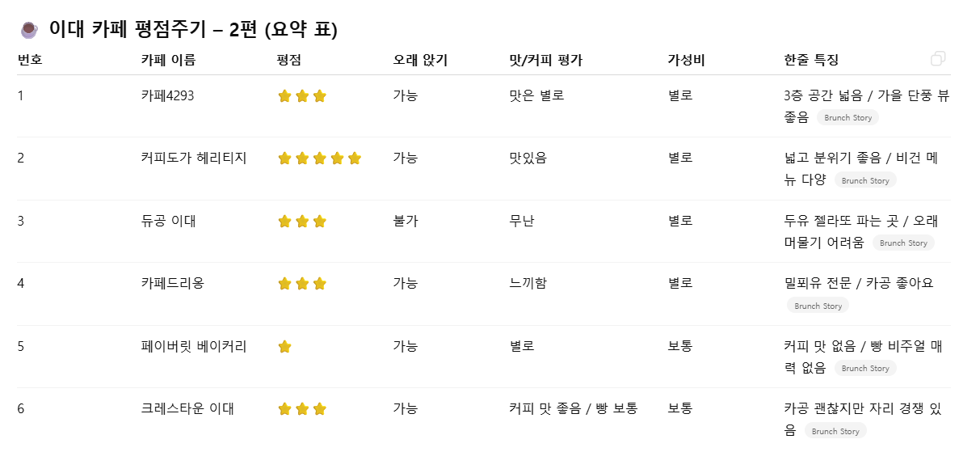980x452 pixels.
Task: Click the star rating for 듀공 이대
Action: coord(301,222)
